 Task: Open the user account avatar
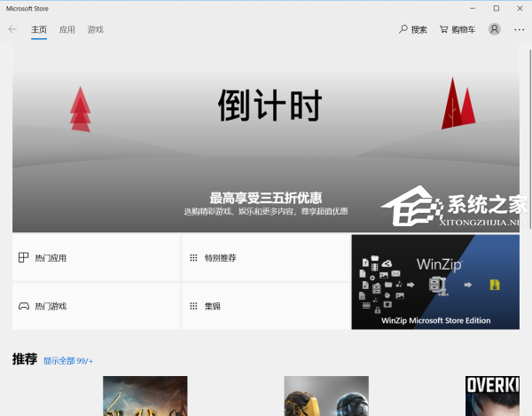495,29
